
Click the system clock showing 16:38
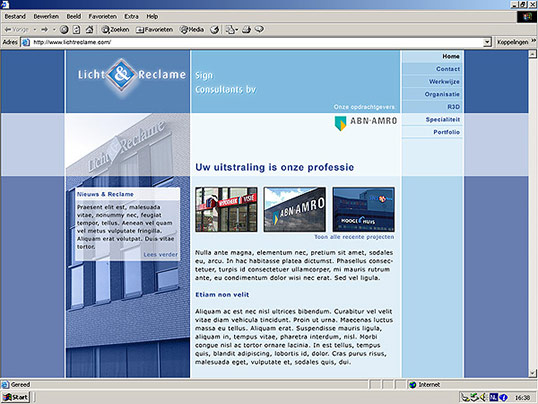522,398
